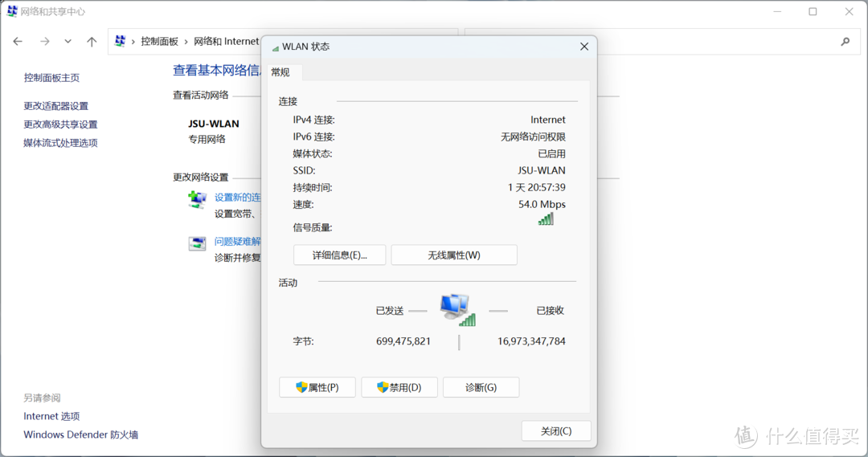Close the WLAN 状态 dialog with X
This screenshot has width=868, height=457.
(x=584, y=47)
